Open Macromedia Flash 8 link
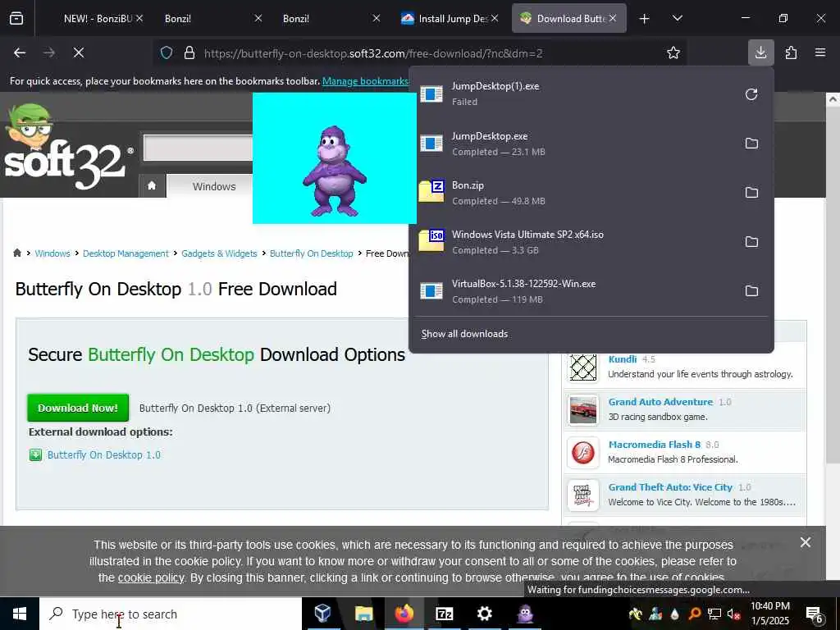 (x=654, y=445)
